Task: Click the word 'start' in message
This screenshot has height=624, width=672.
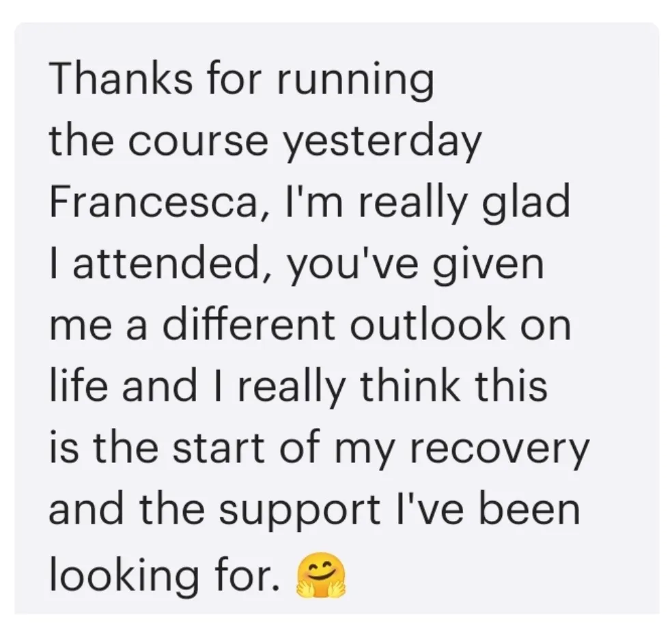Action: [219, 449]
